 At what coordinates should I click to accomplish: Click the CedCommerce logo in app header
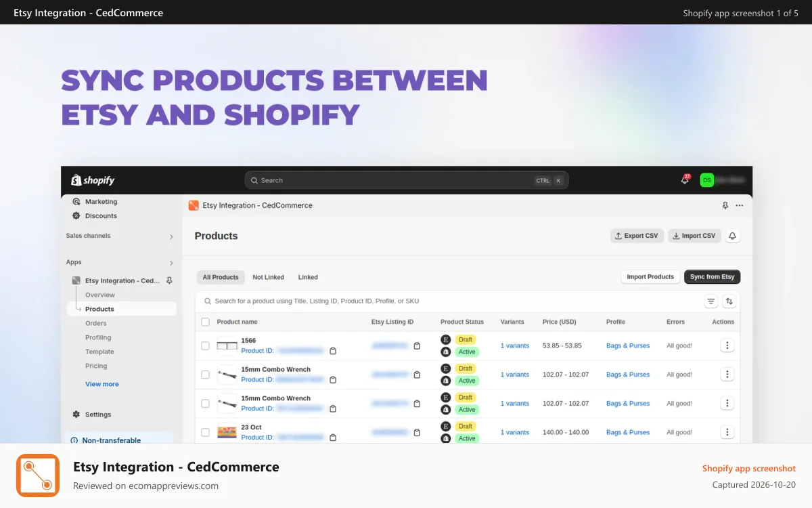point(194,205)
